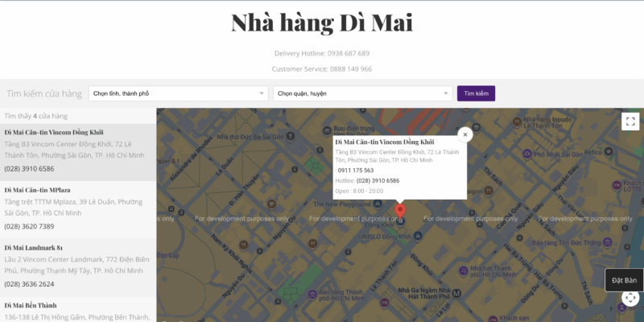
Task: Click Nhà hát Thành phố music icon
Action: [464, 271]
